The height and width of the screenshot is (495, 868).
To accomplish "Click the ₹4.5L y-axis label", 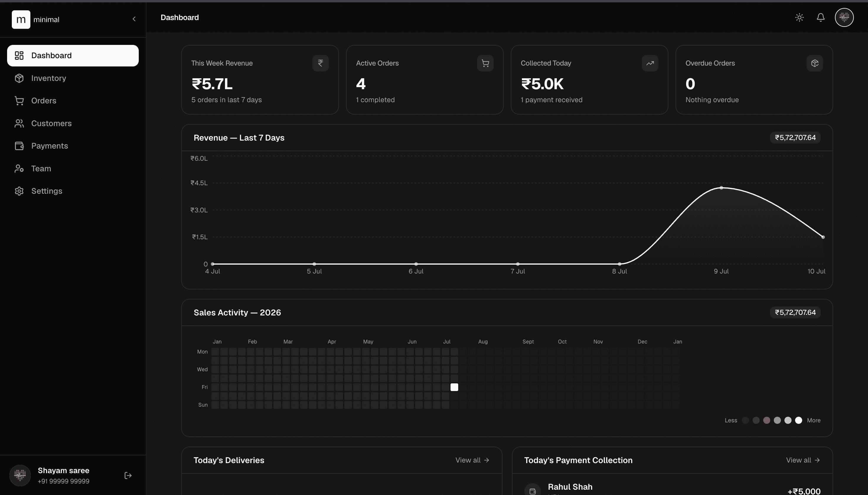I will point(199,183).
